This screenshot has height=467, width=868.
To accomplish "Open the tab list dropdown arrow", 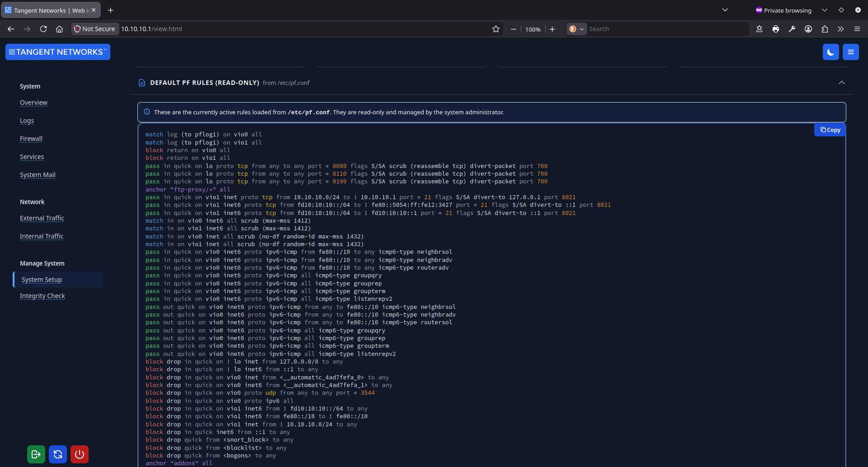I will point(725,9).
